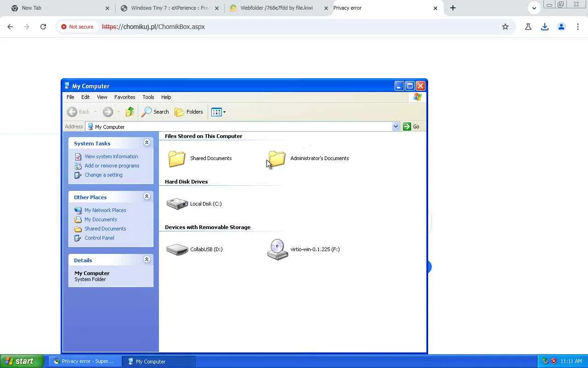Viewport: 588px width, 368px height.
Task: Select the virtio-win CD drive (F:) icon
Action: (x=277, y=249)
